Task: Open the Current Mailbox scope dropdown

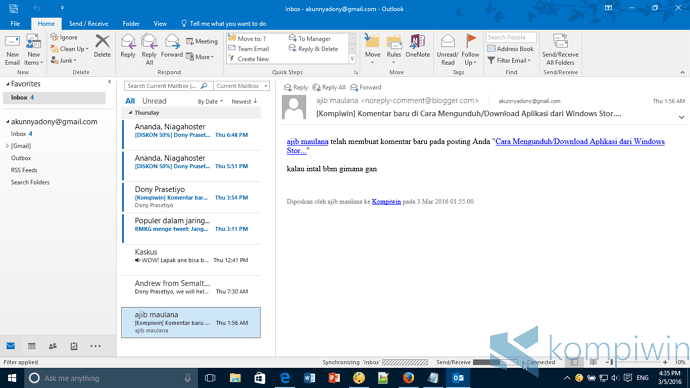Action: pyautogui.click(x=242, y=86)
